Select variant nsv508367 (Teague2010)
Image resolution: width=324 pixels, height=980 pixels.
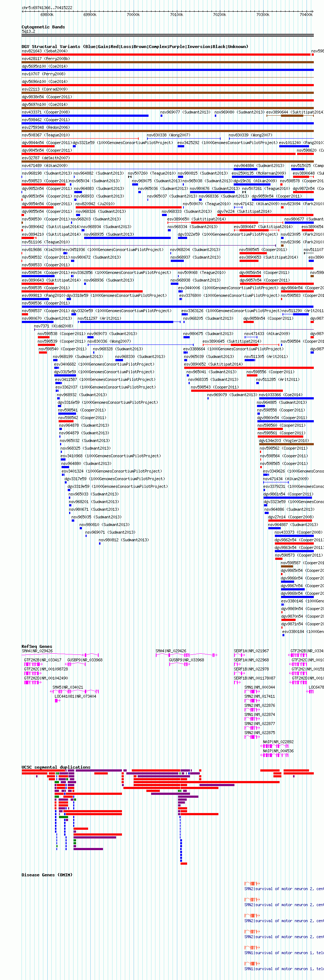[x=46, y=135]
